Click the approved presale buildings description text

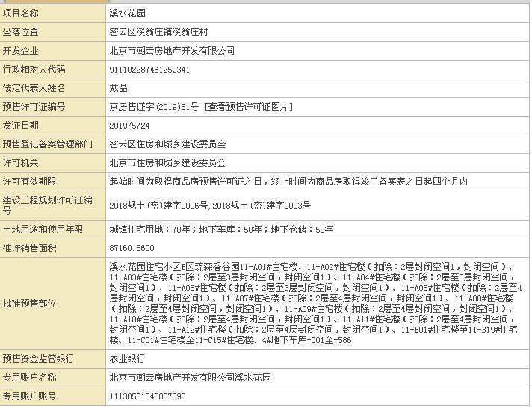click(x=314, y=303)
